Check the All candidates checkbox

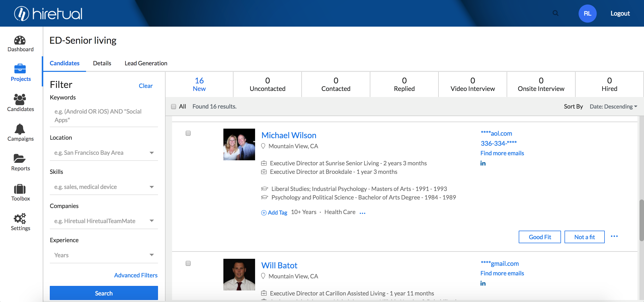pyautogui.click(x=174, y=107)
